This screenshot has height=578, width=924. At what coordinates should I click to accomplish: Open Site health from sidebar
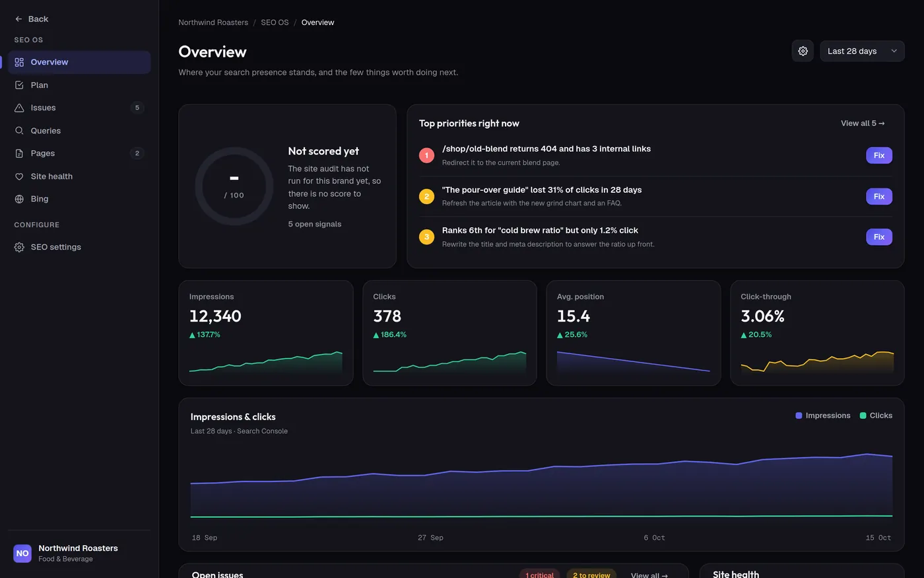(79, 176)
